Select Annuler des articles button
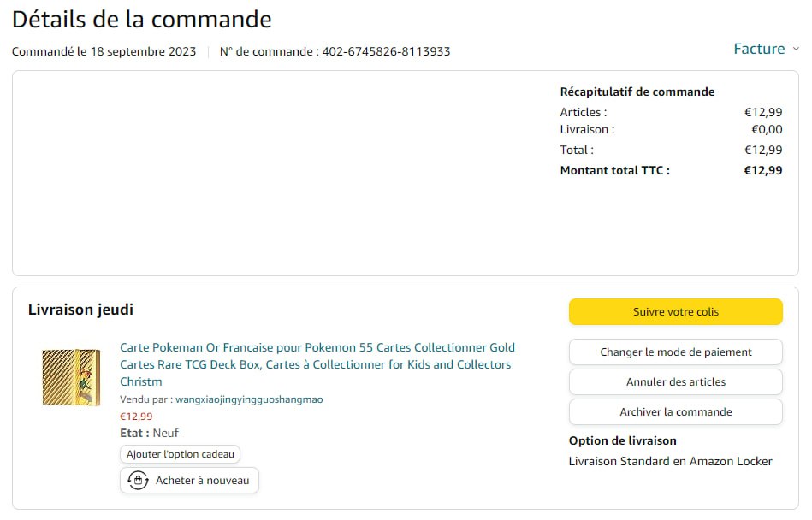The width and height of the screenshot is (812, 520). 675,381
